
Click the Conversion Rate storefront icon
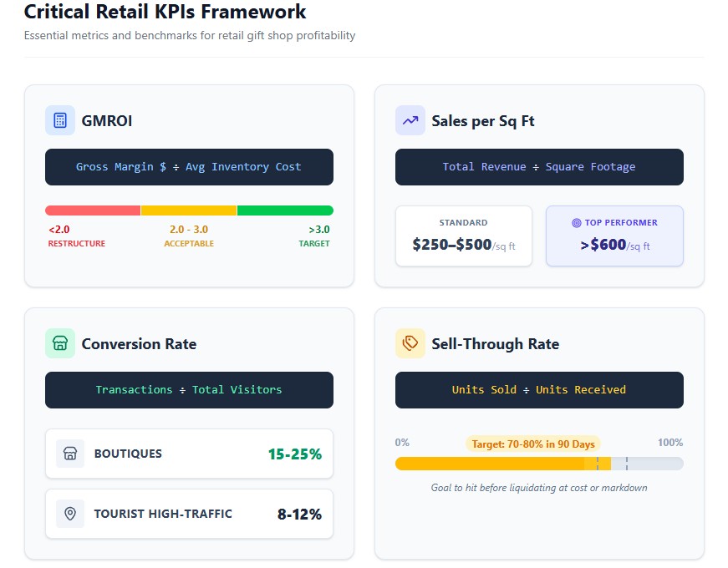click(x=60, y=343)
